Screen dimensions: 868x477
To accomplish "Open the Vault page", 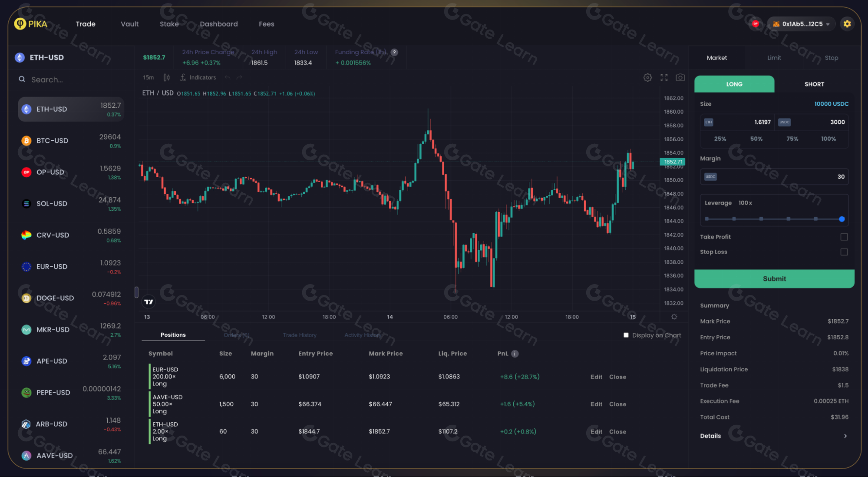I will [x=129, y=24].
